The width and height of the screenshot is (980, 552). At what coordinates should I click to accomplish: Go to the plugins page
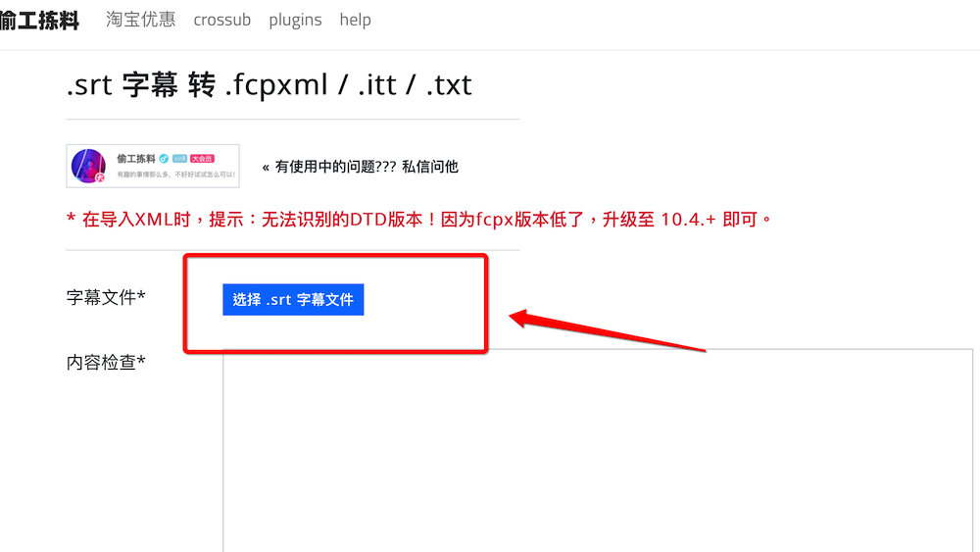coord(295,20)
